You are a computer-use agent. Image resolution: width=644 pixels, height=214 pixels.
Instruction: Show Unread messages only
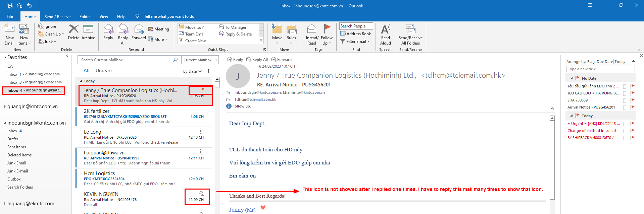[103, 71]
